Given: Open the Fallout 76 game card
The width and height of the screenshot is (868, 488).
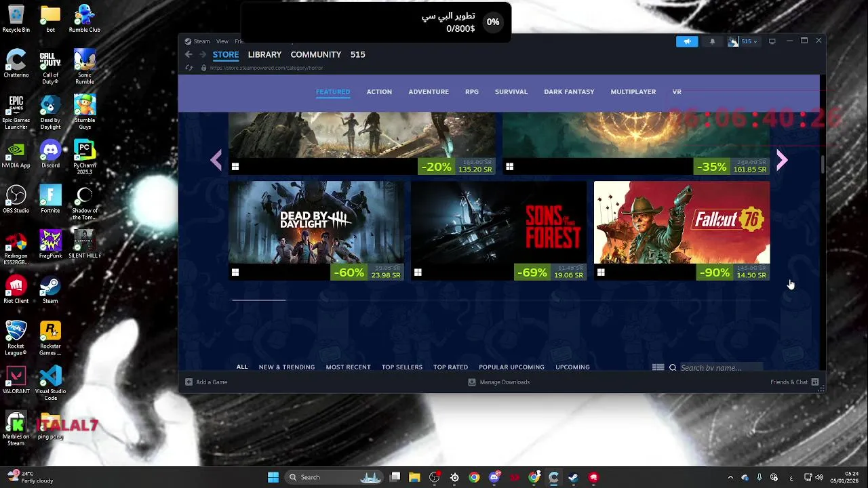Looking at the screenshot, I should point(682,230).
